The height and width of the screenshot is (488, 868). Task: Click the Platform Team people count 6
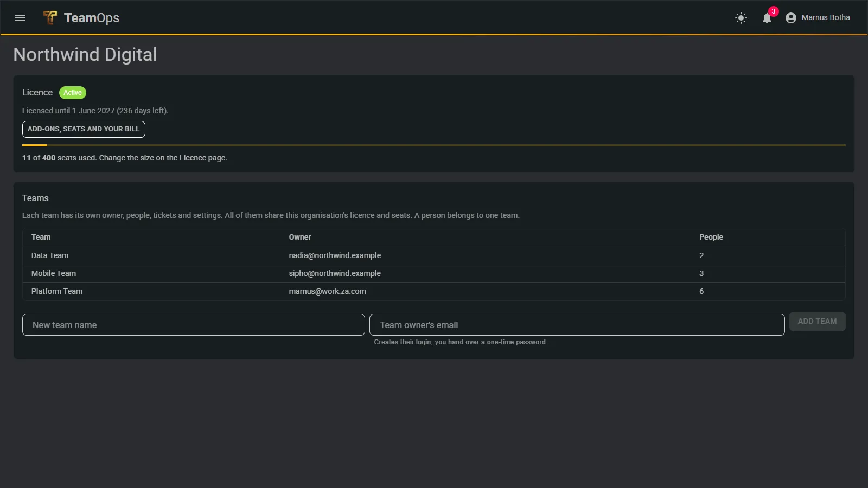[x=701, y=291]
